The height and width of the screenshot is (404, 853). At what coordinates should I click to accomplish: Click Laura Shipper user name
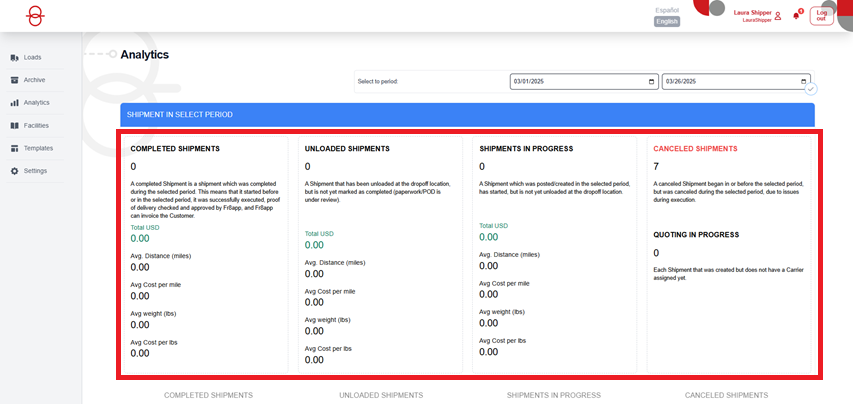(752, 13)
